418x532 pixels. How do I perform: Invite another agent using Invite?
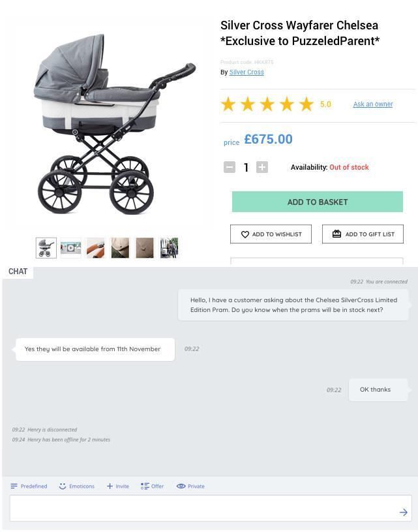tap(117, 486)
